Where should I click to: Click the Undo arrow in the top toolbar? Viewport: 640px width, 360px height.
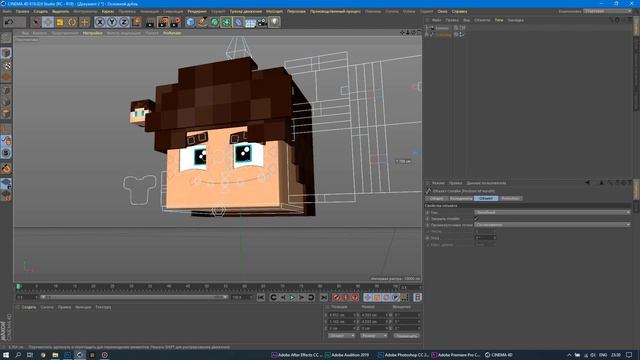[9, 22]
